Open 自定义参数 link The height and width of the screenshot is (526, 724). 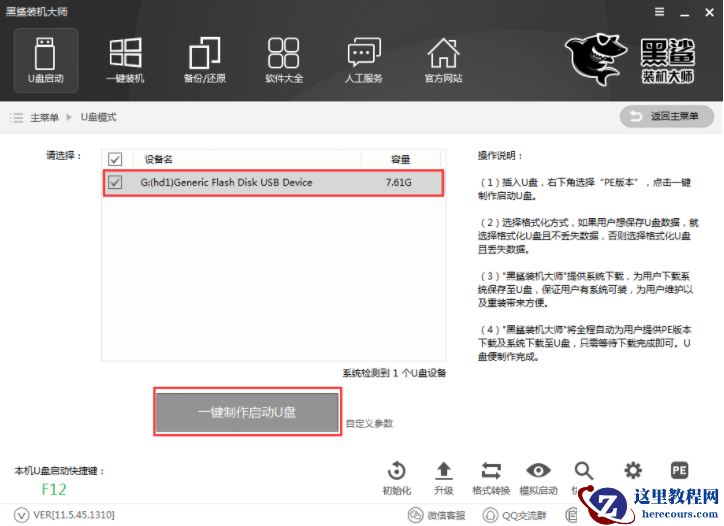click(369, 423)
